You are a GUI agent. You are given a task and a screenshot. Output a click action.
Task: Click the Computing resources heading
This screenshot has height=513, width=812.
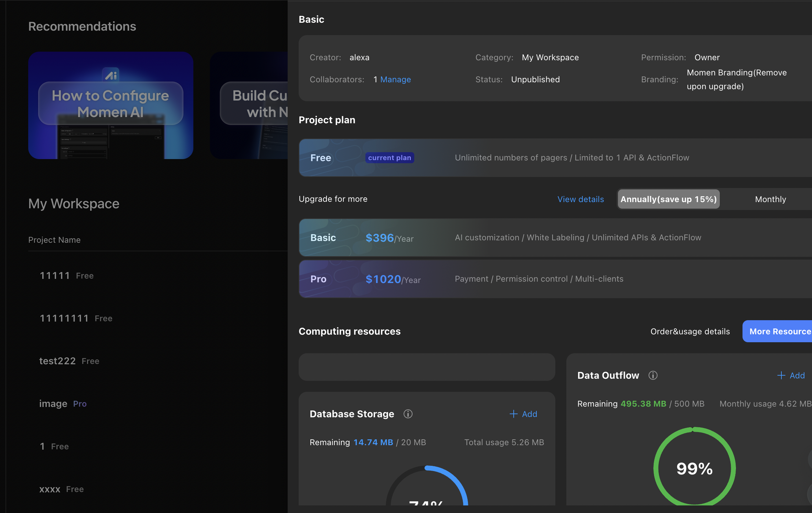[x=350, y=331]
